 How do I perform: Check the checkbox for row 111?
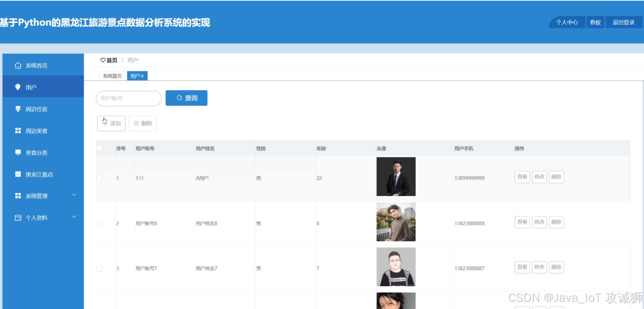pos(100,178)
